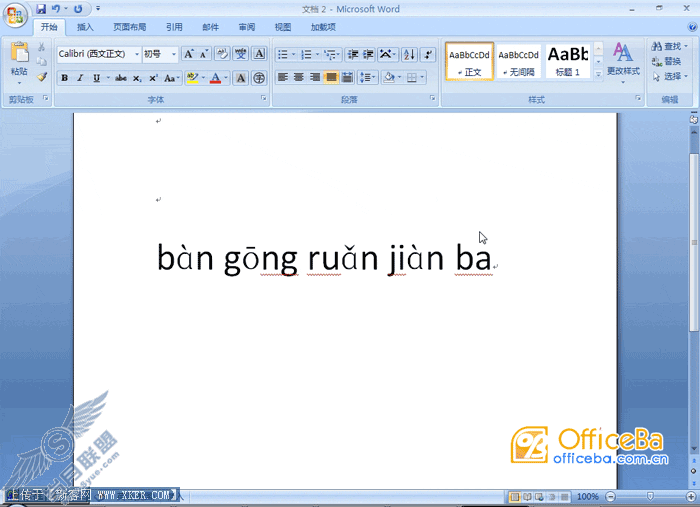Sort text with the A-Z sort icon
The width and height of the screenshot is (700, 507).
click(x=409, y=54)
